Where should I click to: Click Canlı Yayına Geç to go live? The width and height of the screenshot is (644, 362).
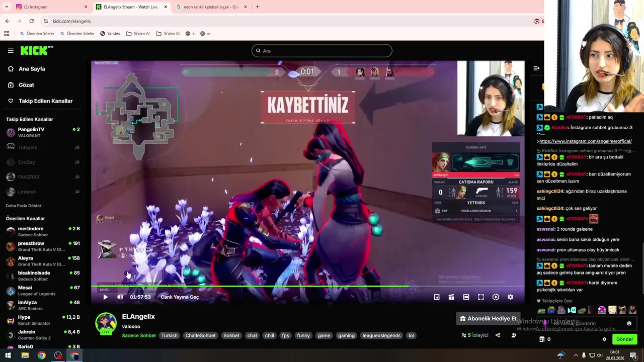(180, 297)
